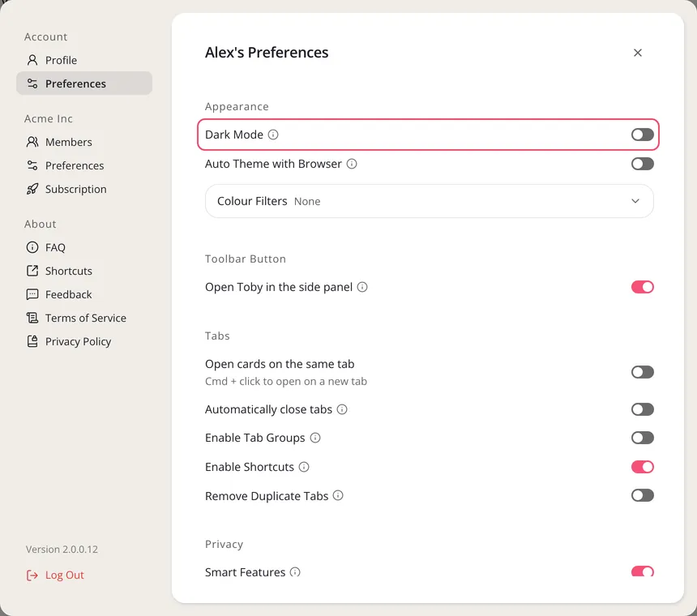Open Terms of Service
This screenshot has height=616, width=697.
click(84, 318)
